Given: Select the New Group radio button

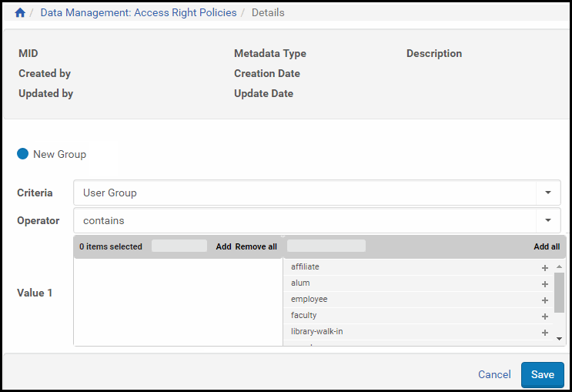Looking at the screenshot, I should tap(22, 154).
